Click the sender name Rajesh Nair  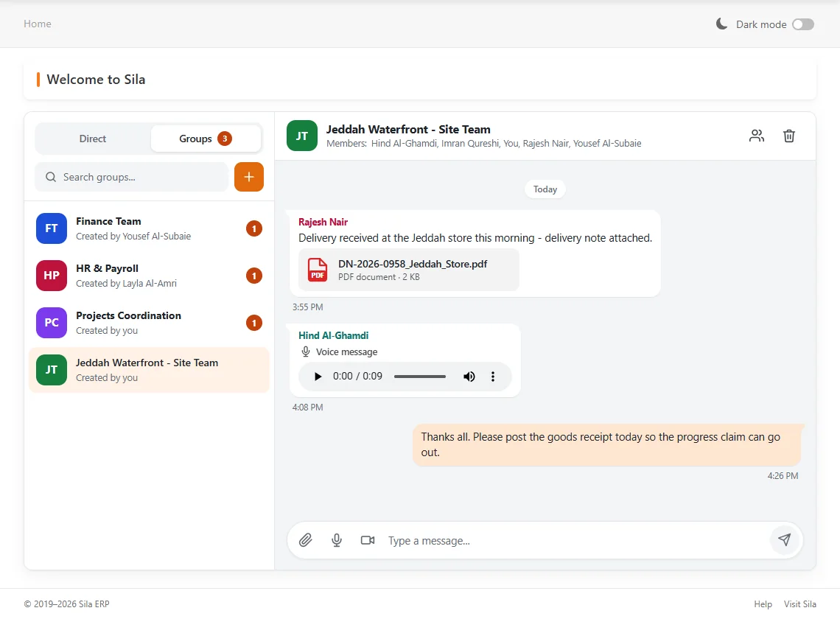[323, 222]
